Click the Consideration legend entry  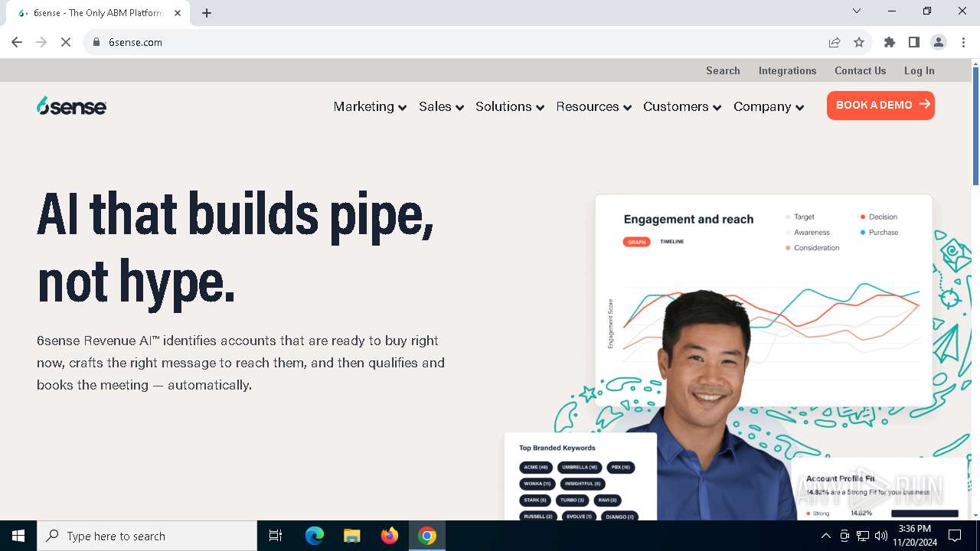(x=812, y=248)
